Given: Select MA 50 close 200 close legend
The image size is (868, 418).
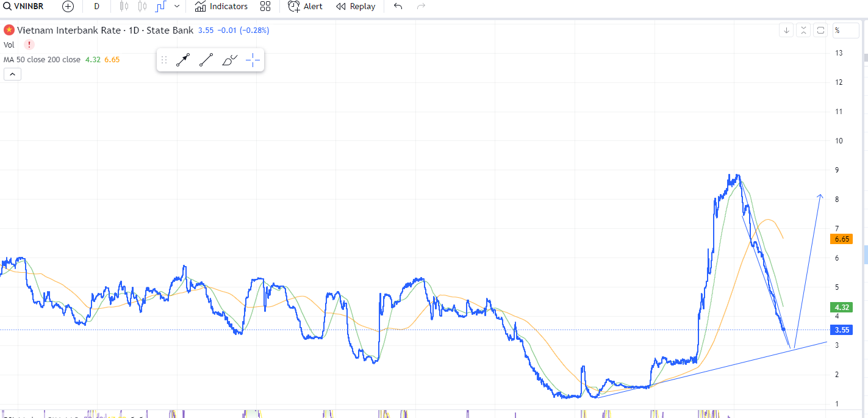Looking at the screenshot, I should 42,60.
